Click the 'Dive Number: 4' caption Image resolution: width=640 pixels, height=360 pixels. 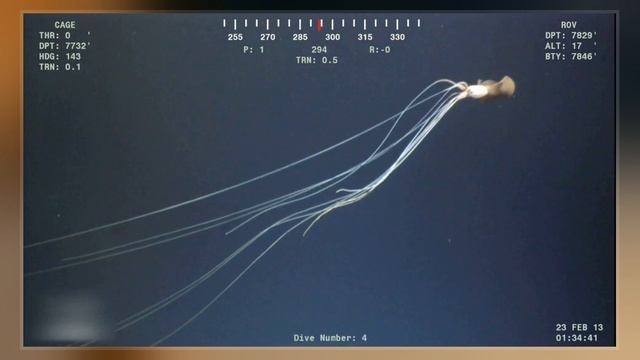click(x=330, y=338)
